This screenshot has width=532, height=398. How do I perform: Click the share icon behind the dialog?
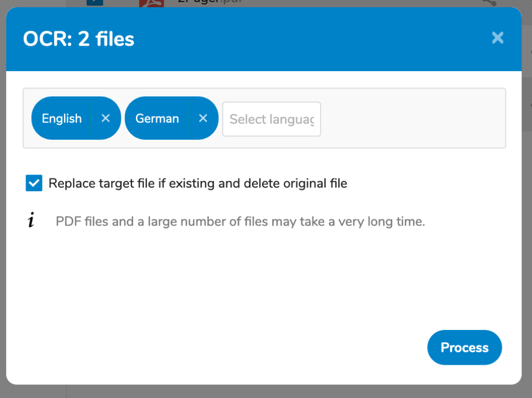(x=489, y=3)
